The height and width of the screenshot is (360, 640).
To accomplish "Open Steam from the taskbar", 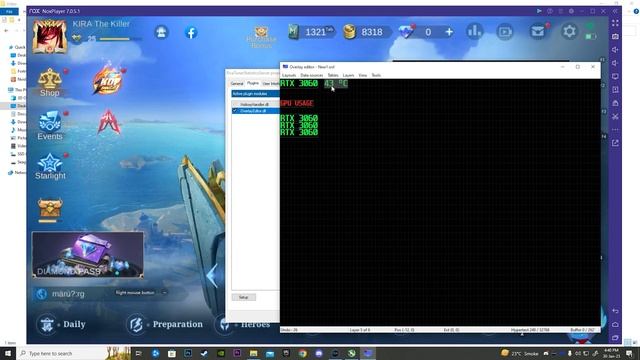I will (204, 353).
